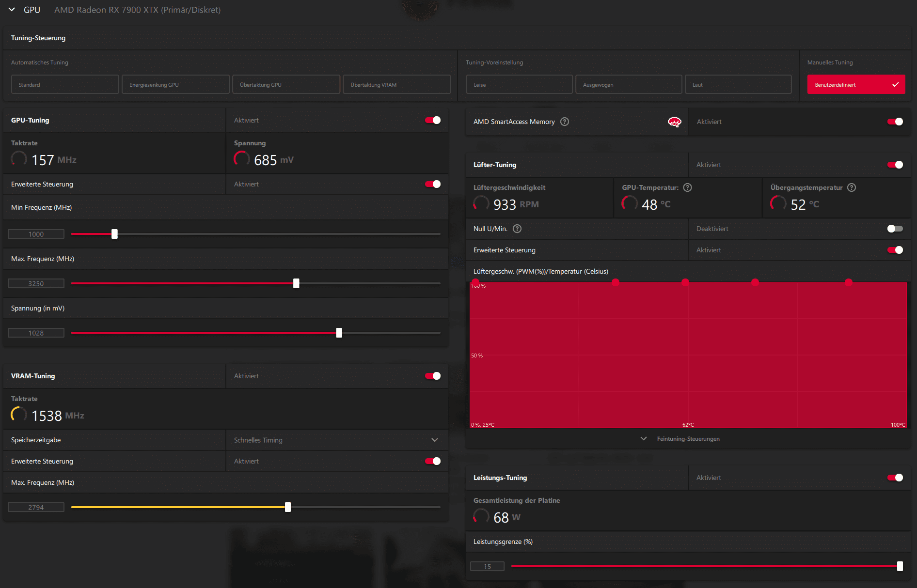Click the Benutzerdefiniert manual tuning button
Image resolution: width=917 pixels, height=588 pixels.
pyautogui.click(x=856, y=84)
